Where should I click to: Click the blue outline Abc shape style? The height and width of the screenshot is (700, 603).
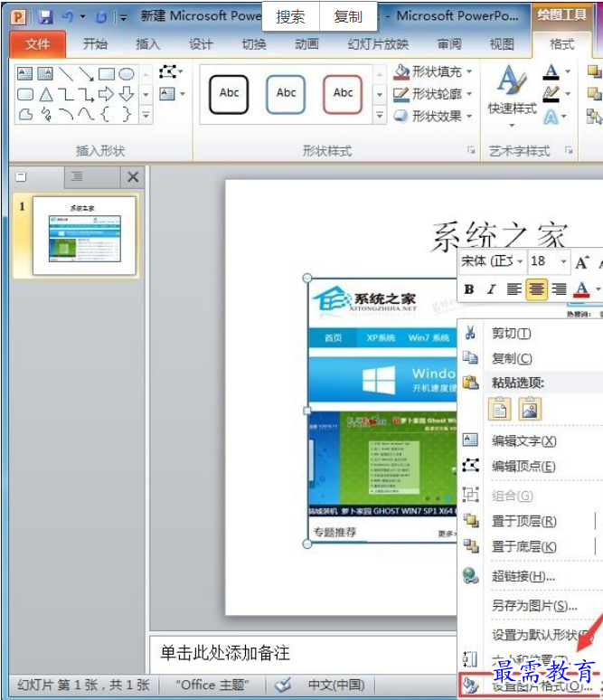(x=286, y=94)
